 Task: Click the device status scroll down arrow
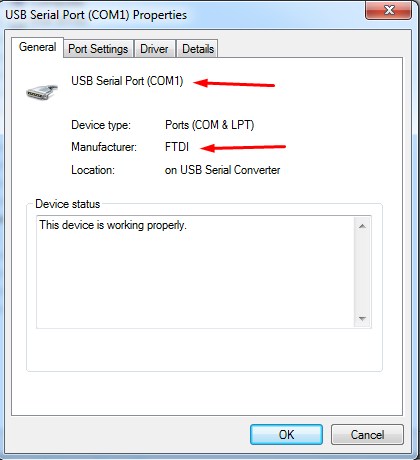[x=362, y=318]
